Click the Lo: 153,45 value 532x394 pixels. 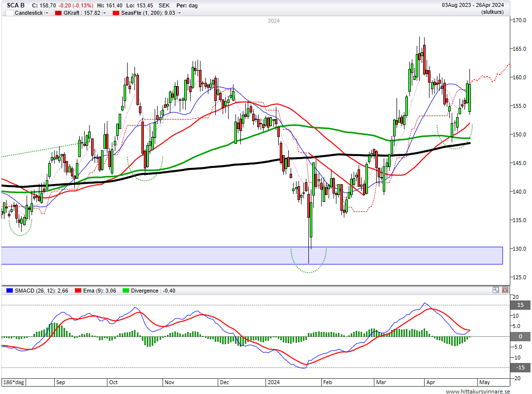[x=140, y=5]
